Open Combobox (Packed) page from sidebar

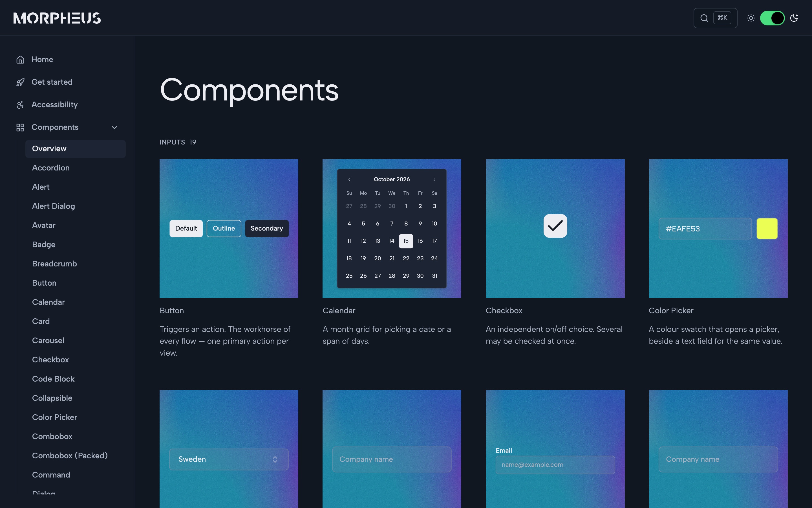click(x=70, y=456)
